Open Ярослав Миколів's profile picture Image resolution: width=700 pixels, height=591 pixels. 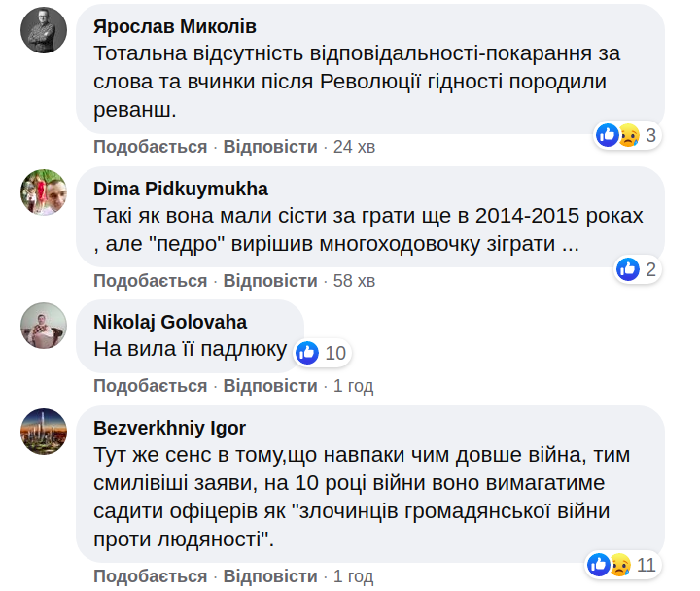[44, 30]
